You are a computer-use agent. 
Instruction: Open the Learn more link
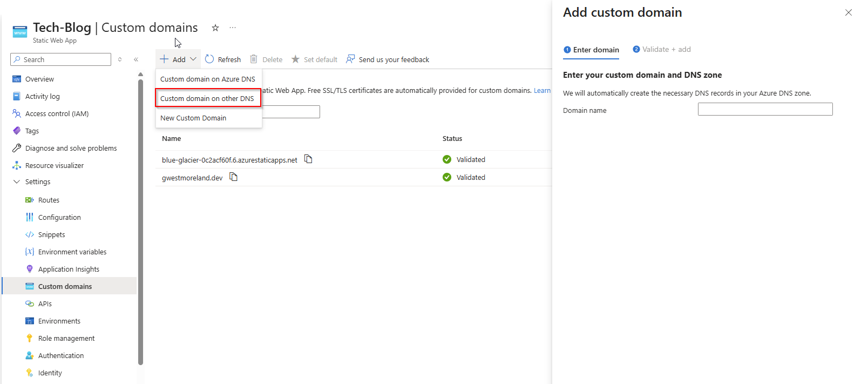point(542,91)
